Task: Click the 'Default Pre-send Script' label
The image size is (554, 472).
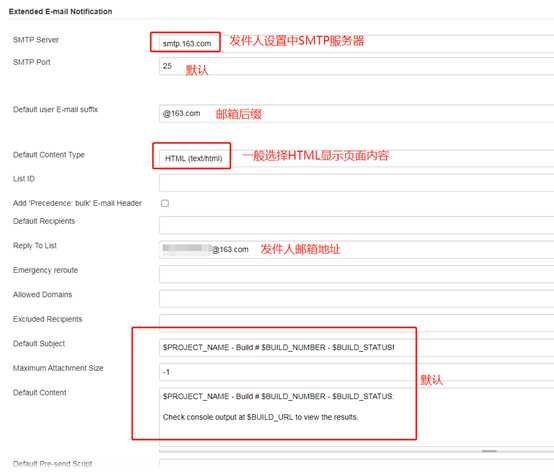Action: (x=53, y=464)
